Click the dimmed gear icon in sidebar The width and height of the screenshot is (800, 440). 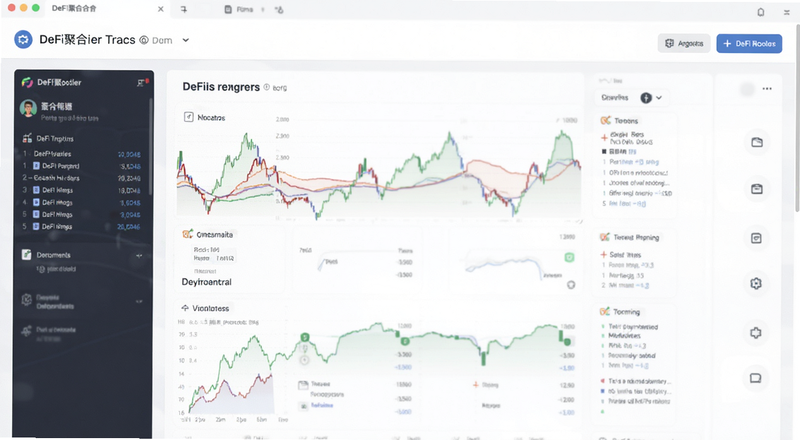point(27,300)
